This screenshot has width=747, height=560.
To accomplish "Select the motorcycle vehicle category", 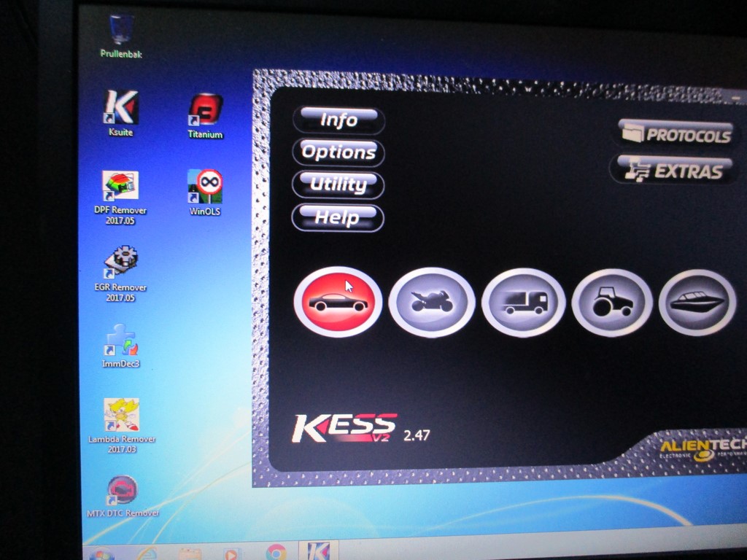I will tap(431, 301).
